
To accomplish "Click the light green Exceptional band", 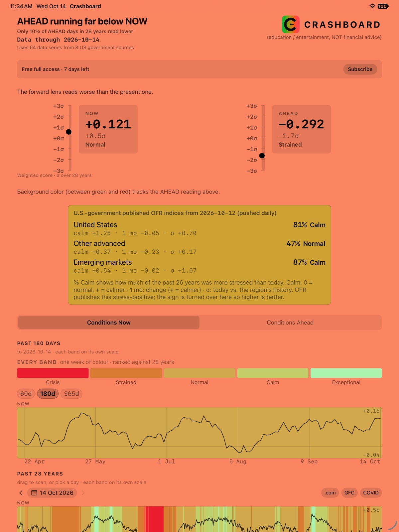I will click(x=346, y=373).
